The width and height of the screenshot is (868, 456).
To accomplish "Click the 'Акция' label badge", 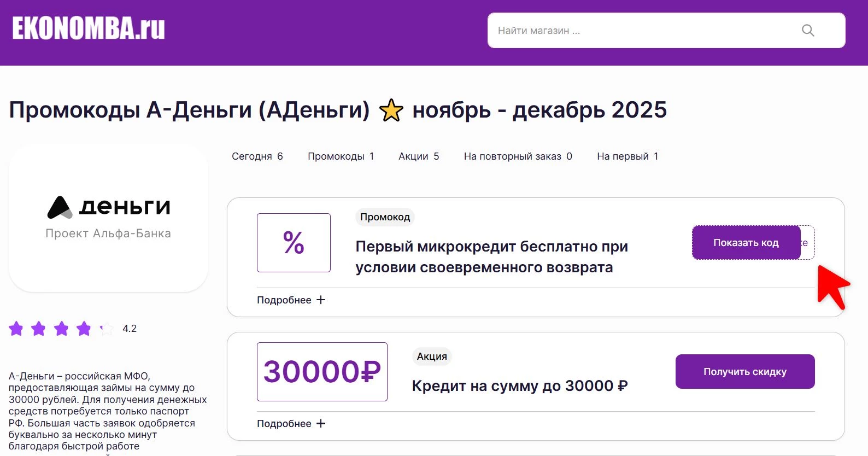I will 432,356.
